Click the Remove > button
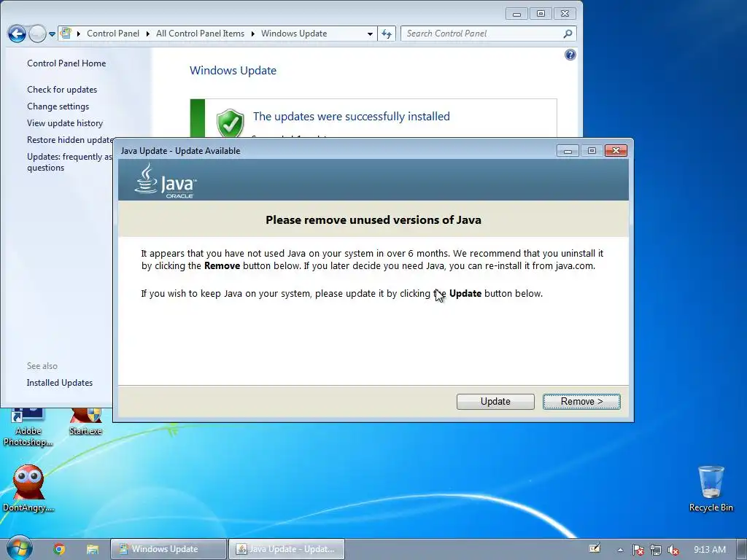This screenshot has width=747, height=560. 581,402
